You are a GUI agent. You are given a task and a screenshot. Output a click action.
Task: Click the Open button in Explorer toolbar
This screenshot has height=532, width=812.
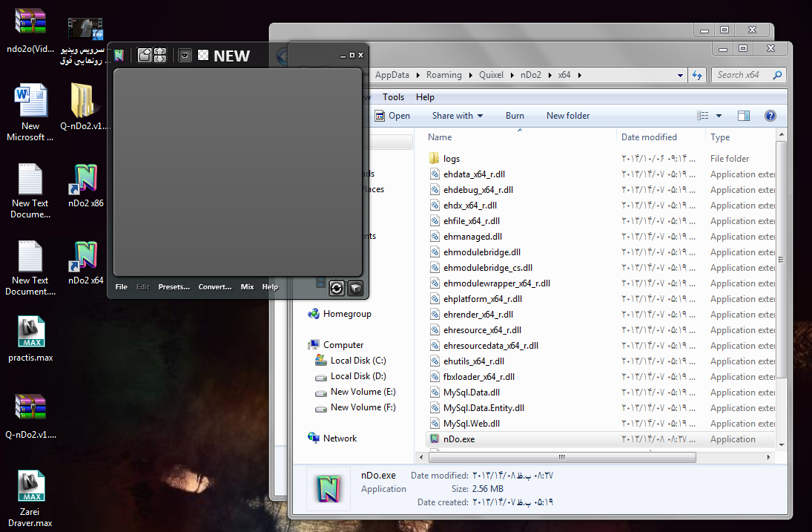click(392, 116)
